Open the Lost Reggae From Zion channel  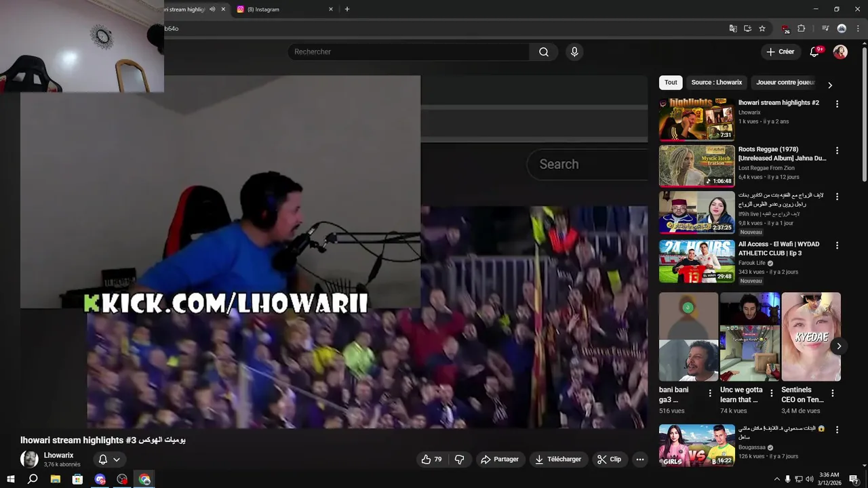coord(766,168)
